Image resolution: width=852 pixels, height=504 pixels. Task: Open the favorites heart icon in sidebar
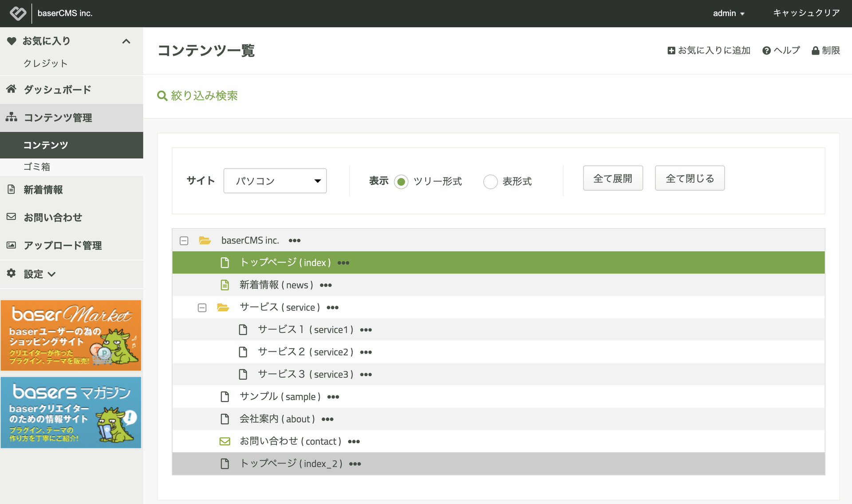[x=12, y=41]
